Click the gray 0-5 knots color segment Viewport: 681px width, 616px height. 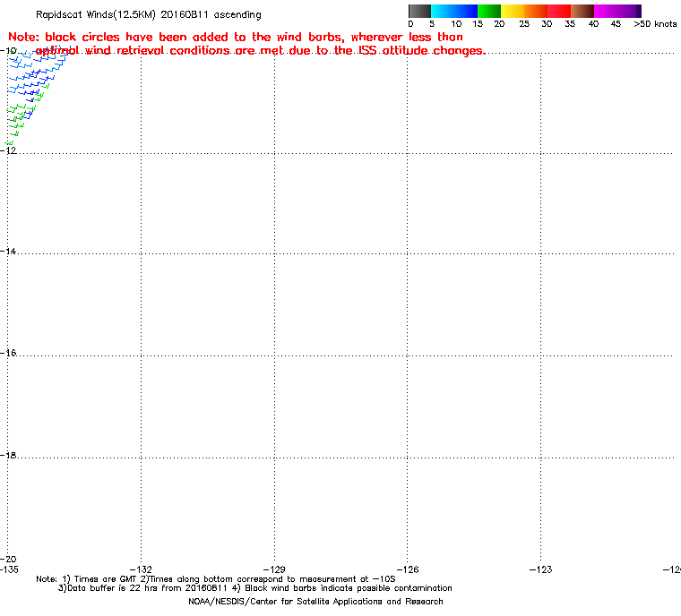[419, 11]
